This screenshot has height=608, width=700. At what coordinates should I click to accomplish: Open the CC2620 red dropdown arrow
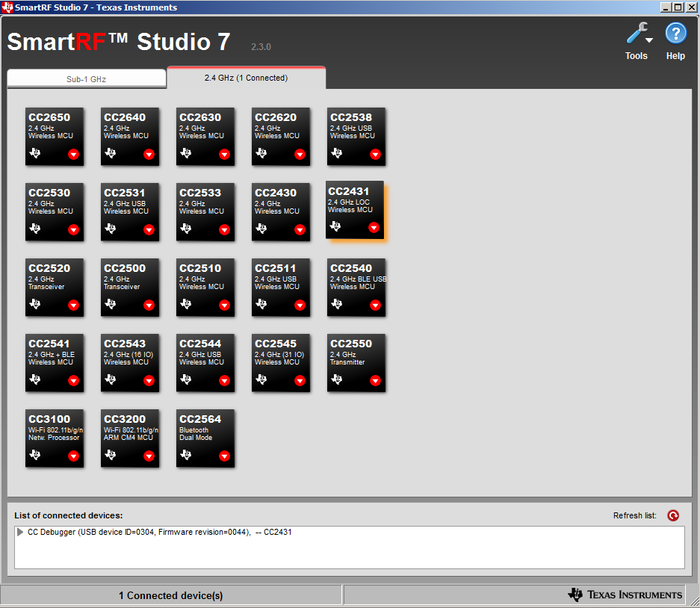[300, 155]
